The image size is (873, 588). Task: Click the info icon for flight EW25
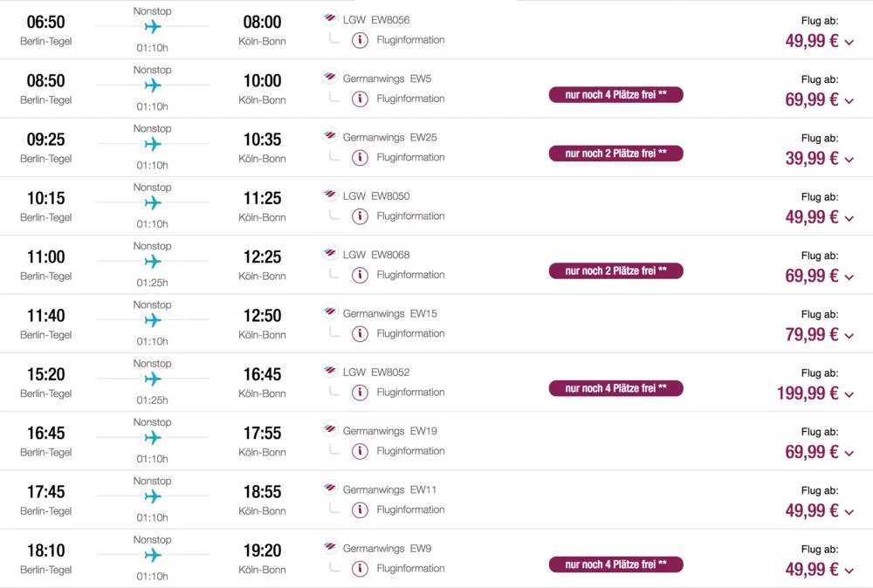pyautogui.click(x=360, y=158)
